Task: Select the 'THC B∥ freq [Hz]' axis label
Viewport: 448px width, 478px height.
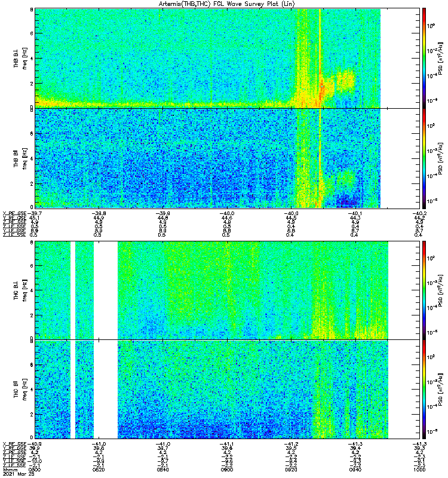Action: pyautogui.click(x=20, y=390)
